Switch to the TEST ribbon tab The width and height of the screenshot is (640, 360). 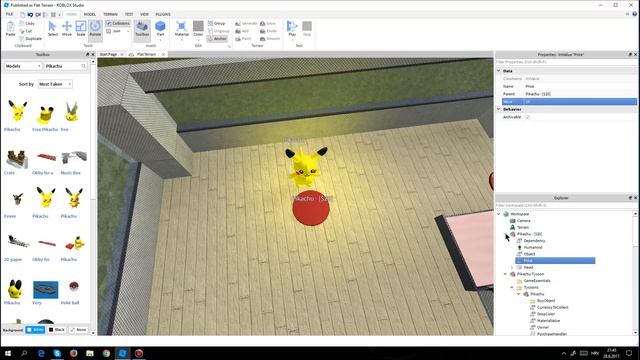[129, 14]
